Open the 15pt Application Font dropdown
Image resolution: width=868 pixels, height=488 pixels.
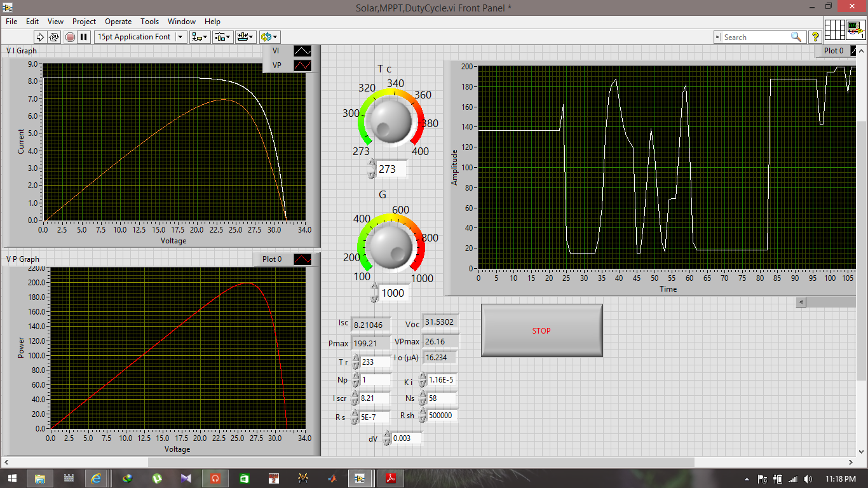(x=140, y=37)
